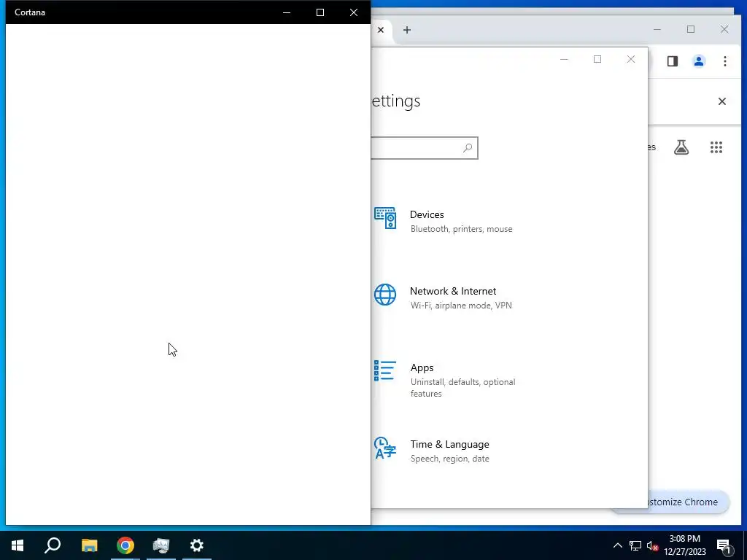The width and height of the screenshot is (747, 560).
Task: Open a new Chrome tab
Action: click(x=407, y=30)
